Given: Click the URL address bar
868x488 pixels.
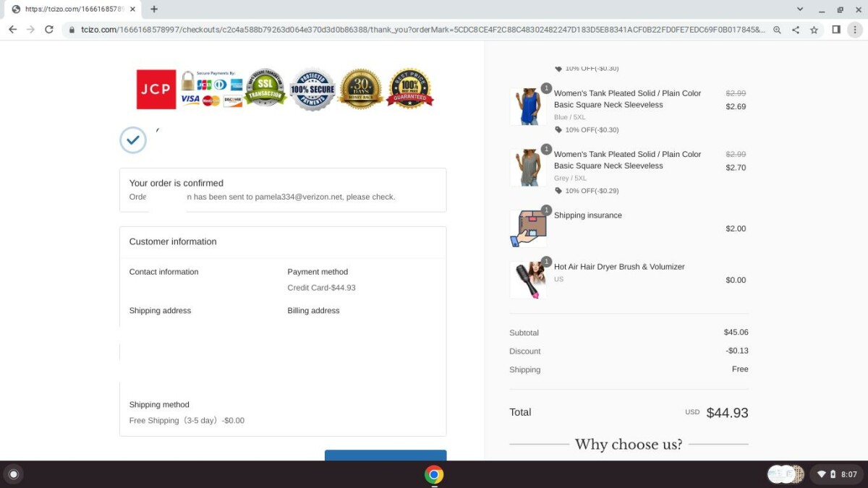Looking at the screenshot, I should click(x=420, y=30).
